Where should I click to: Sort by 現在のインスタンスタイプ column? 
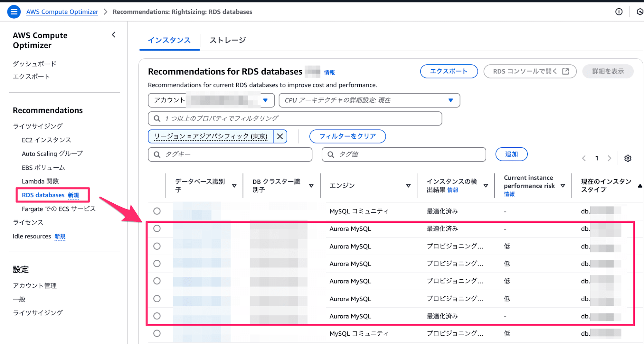pos(640,186)
